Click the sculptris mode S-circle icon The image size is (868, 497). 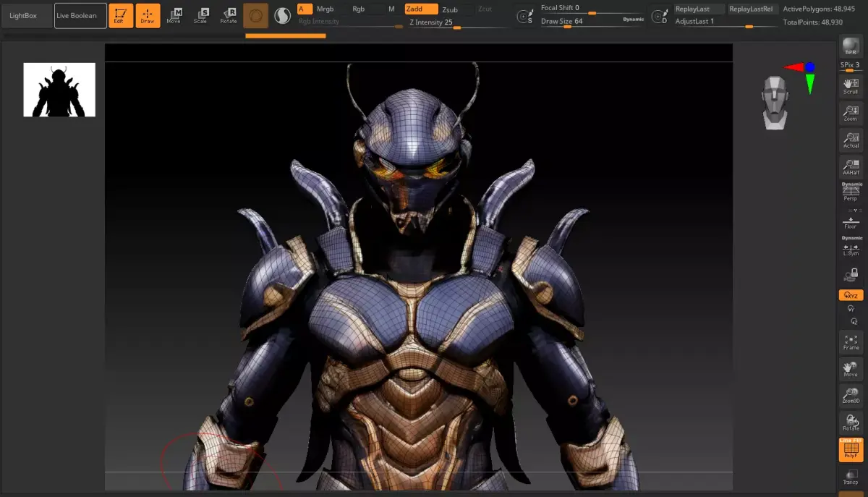282,16
